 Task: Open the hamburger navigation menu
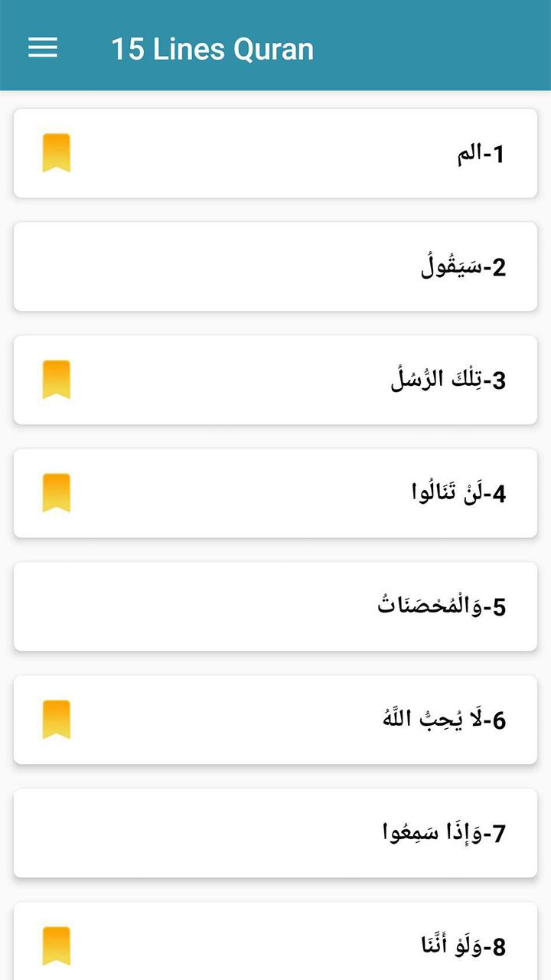point(43,48)
